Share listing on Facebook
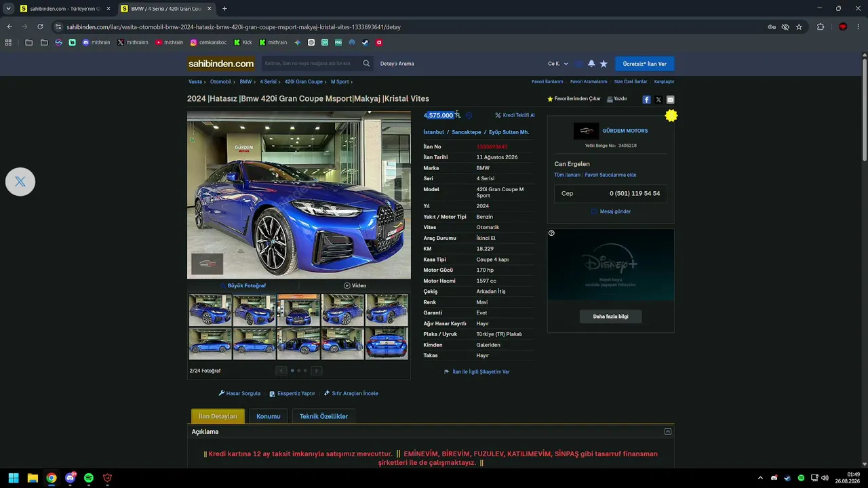 coord(646,100)
